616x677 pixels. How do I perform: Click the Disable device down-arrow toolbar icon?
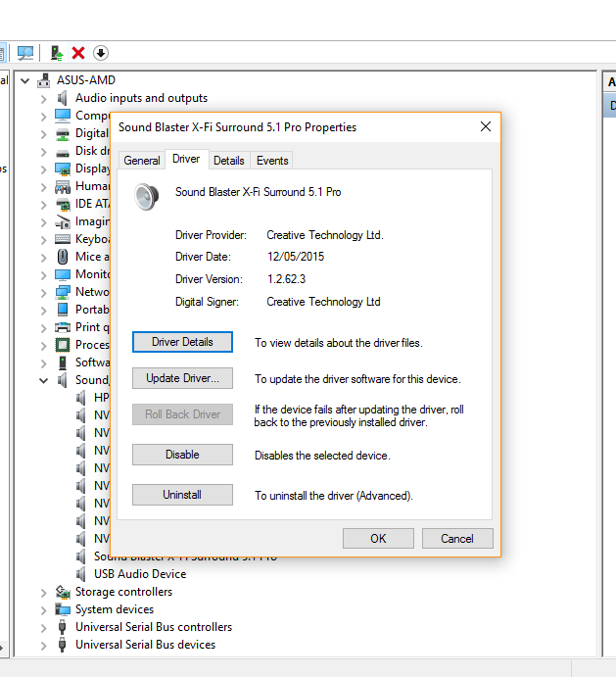pos(101,53)
